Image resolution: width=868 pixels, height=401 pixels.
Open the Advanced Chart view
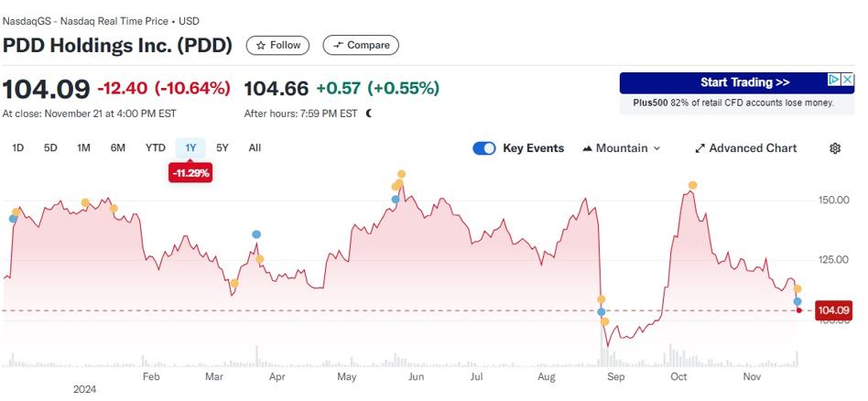[x=745, y=148]
